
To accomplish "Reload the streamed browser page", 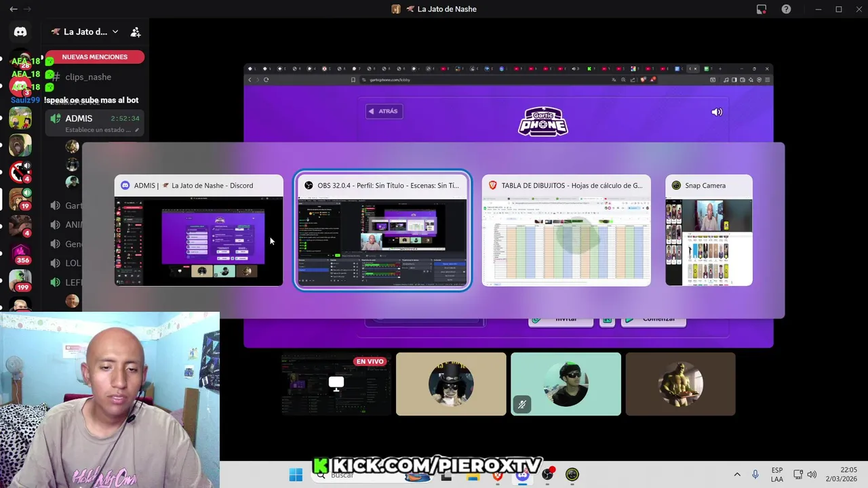I will click(x=266, y=79).
